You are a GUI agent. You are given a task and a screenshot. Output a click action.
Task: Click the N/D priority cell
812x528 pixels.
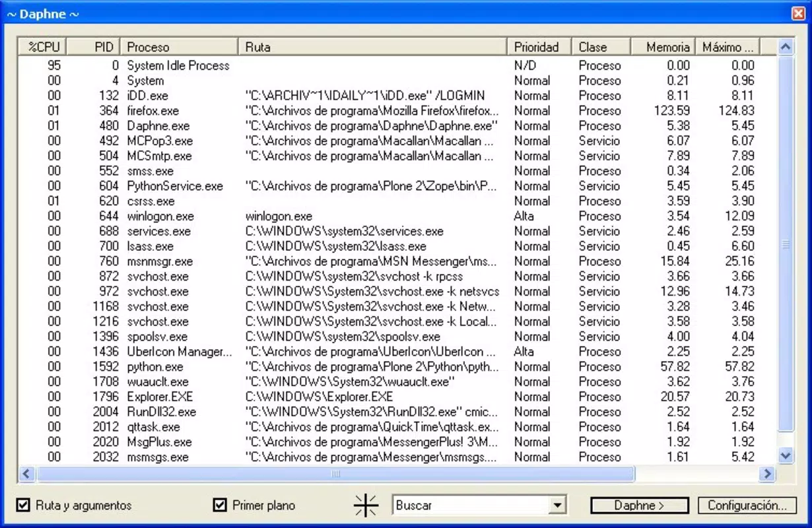coord(525,65)
